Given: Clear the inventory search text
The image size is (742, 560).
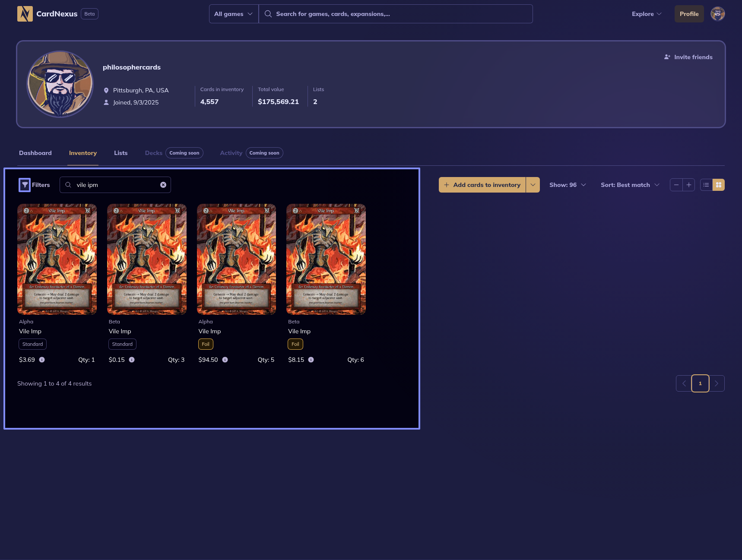Looking at the screenshot, I should pos(163,185).
